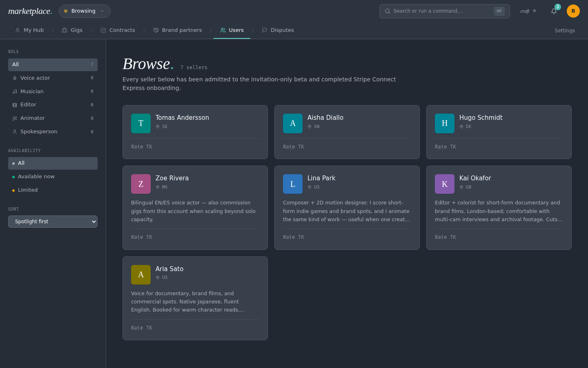Click the Musician note icon
The image size is (588, 368).
(15, 92)
